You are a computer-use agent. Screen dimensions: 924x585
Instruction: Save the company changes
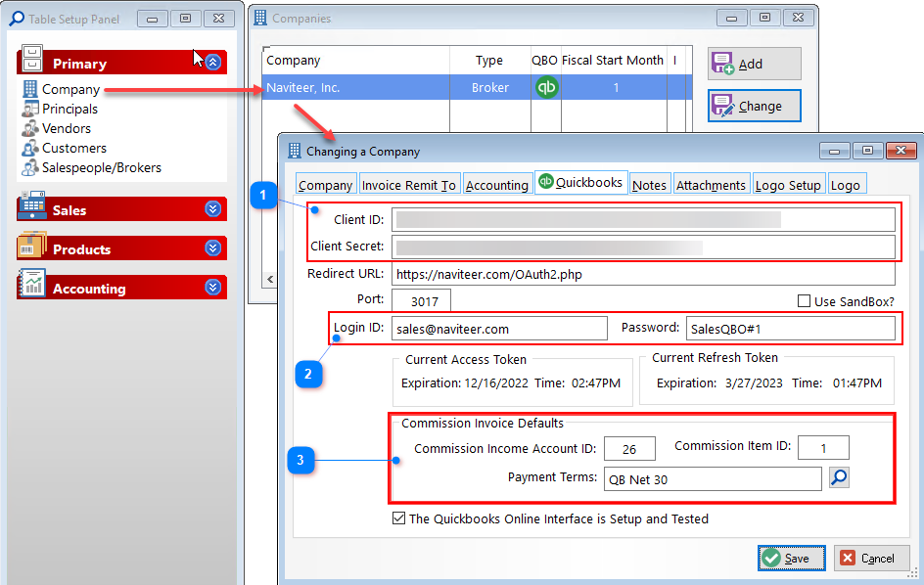pyautogui.click(x=792, y=558)
